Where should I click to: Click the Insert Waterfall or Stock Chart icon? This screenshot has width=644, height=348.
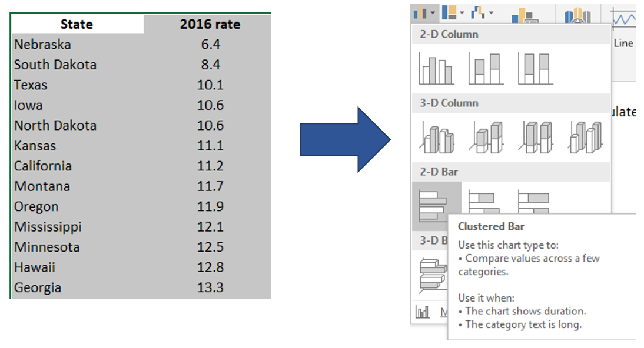[x=478, y=13]
